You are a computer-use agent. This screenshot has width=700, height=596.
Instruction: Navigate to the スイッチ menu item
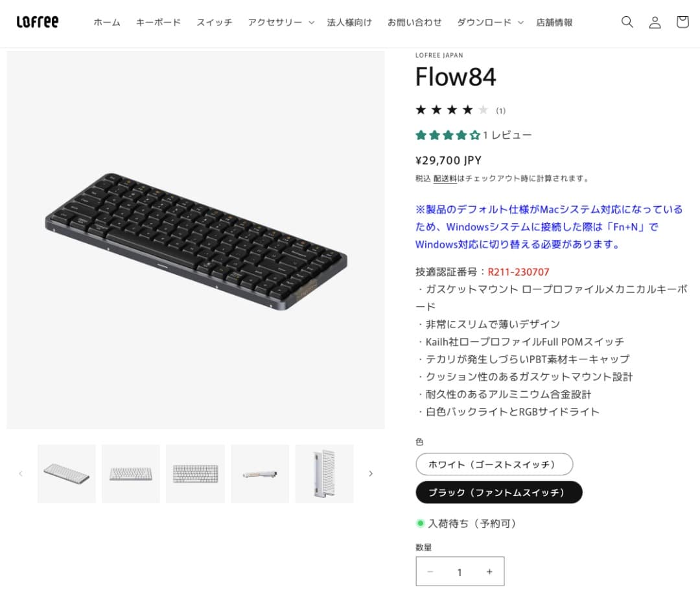click(x=214, y=21)
